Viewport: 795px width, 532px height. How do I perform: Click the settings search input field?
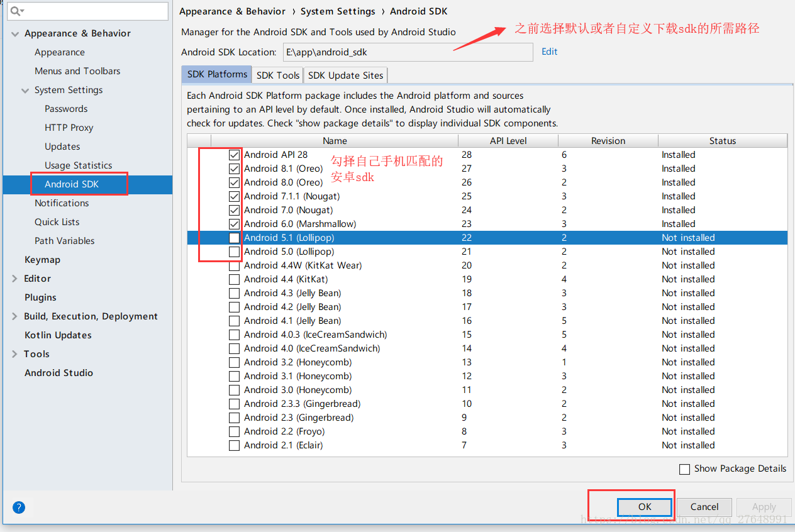pos(88,11)
